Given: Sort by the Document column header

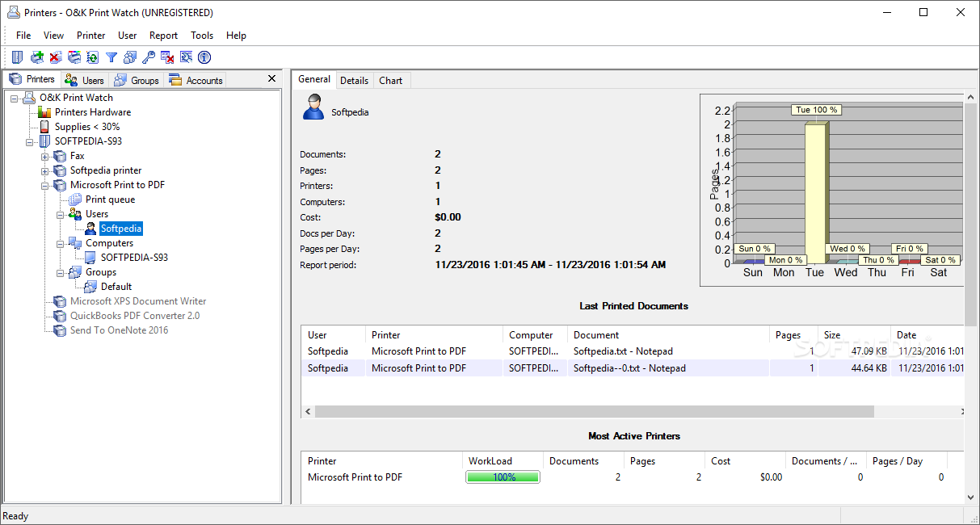Looking at the screenshot, I should pyautogui.click(x=668, y=334).
